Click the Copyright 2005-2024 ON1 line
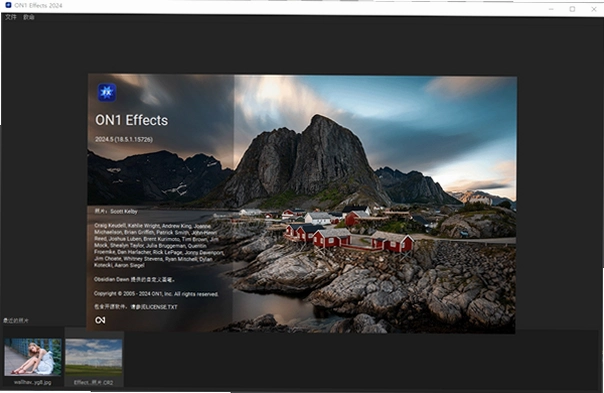604x393 pixels. tap(156, 294)
